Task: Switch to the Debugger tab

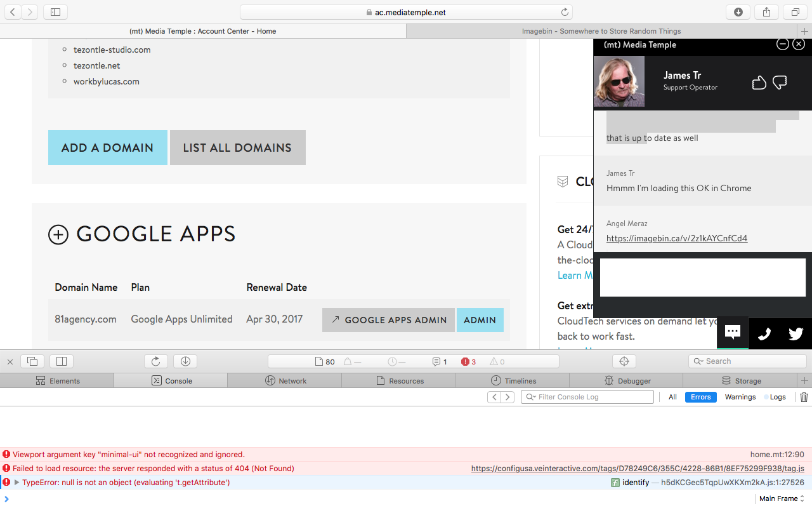Action: click(x=627, y=381)
